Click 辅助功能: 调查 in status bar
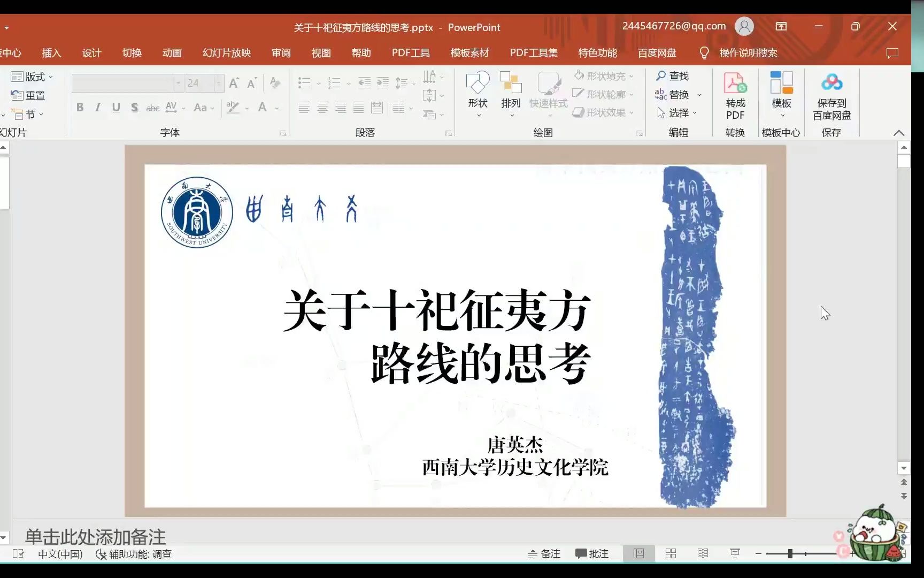924x578 pixels. tap(134, 554)
